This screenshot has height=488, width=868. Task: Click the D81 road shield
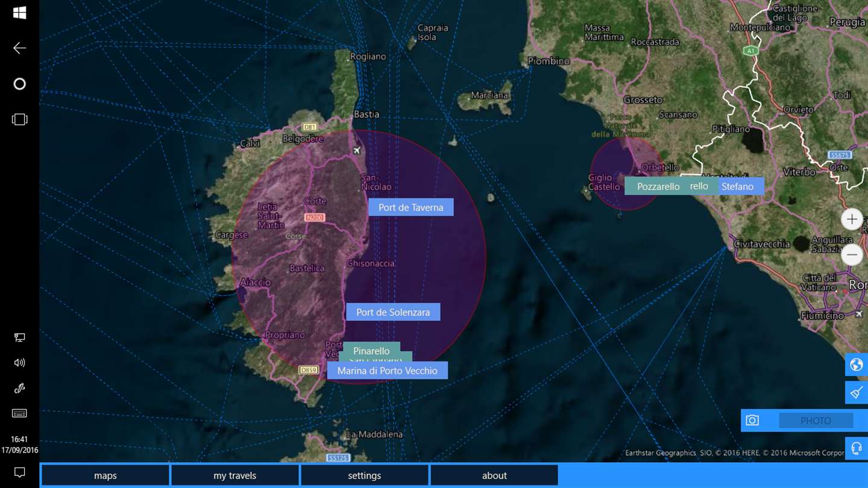(309, 127)
